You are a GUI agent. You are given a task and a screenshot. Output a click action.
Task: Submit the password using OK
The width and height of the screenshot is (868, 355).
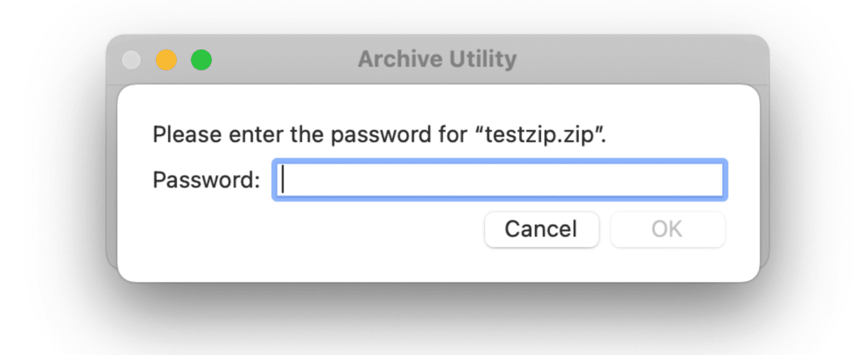[667, 229]
